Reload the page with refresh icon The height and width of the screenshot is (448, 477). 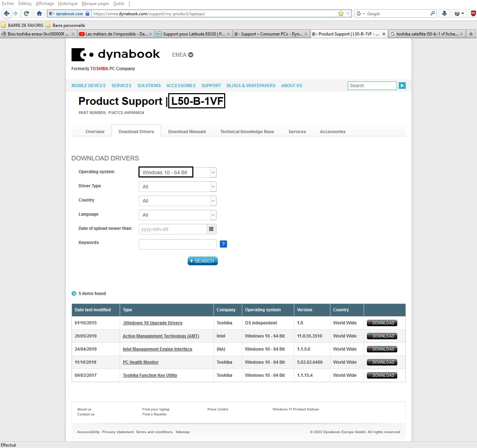click(26, 13)
